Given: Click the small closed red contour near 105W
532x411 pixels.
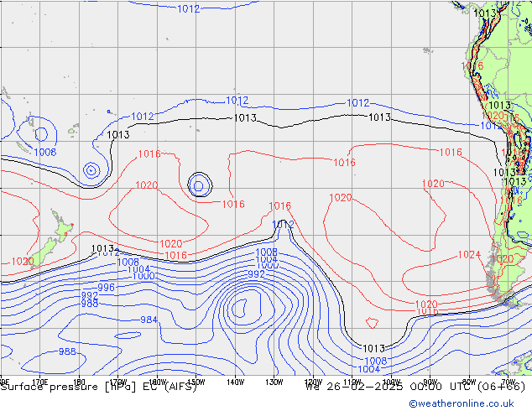Looking at the screenshot, I should coord(372,322).
